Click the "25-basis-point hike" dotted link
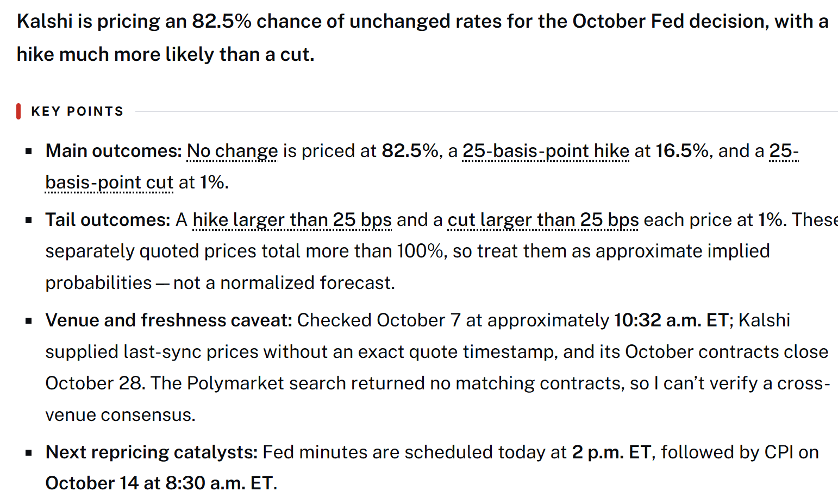The image size is (838, 504). tap(546, 151)
